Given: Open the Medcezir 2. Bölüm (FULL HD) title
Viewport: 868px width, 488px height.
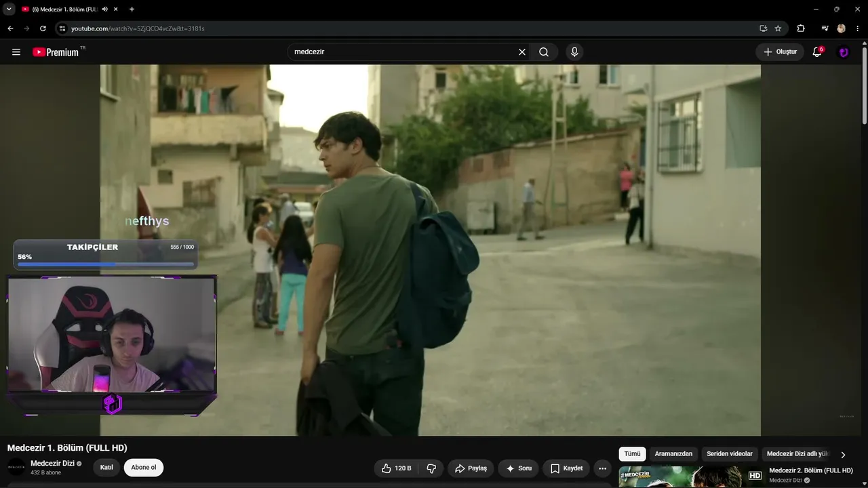Looking at the screenshot, I should tap(810, 470).
